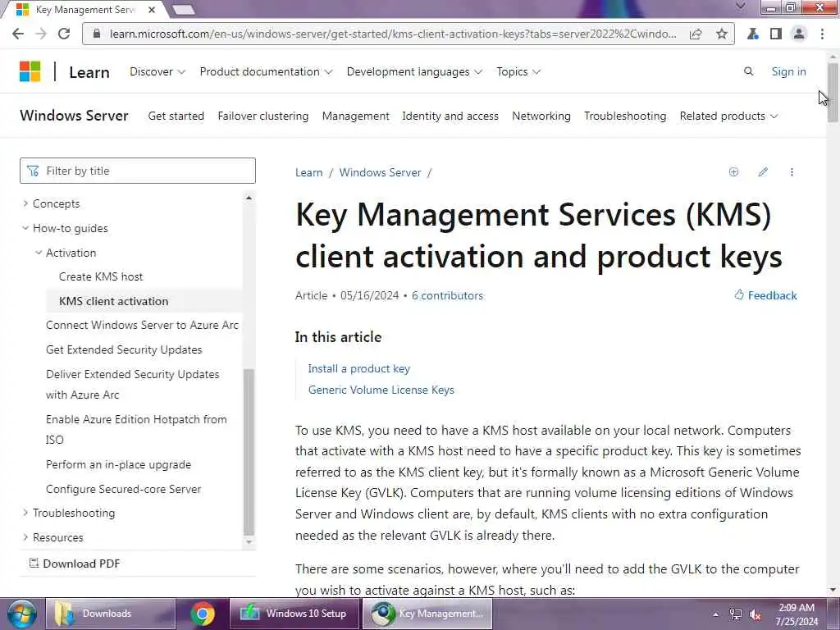The width and height of the screenshot is (840, 630).
Task: Click the browser address bar URL
Action: point(393,34)
